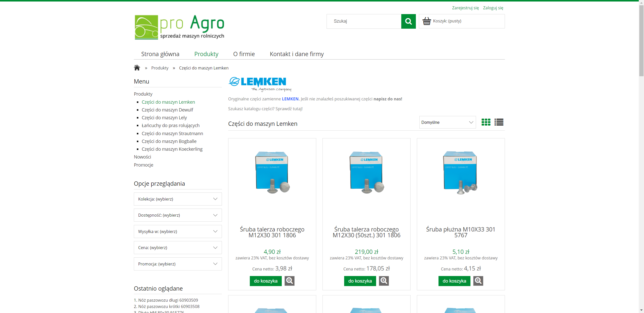Screen dimensions: 644x313
Task: Open the Domyślne sorting dropdown
Action: click(447, 122)
